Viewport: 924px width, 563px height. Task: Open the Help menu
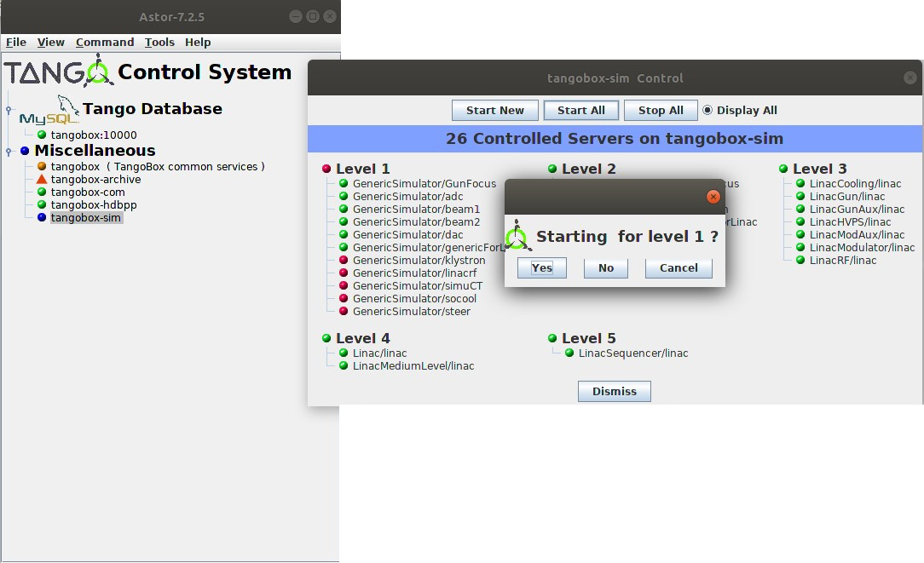point(198,43)
